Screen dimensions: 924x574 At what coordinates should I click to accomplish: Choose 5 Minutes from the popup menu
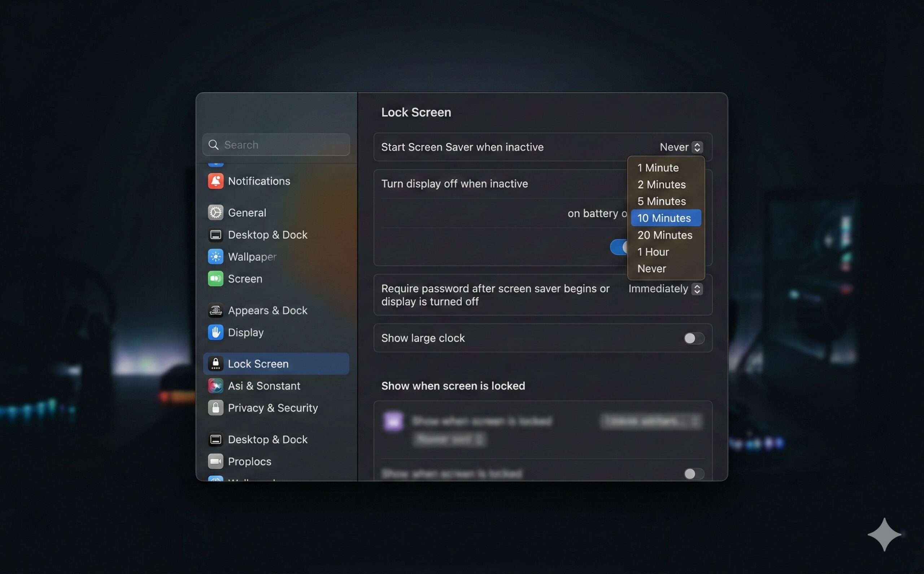tap(662, 201)
